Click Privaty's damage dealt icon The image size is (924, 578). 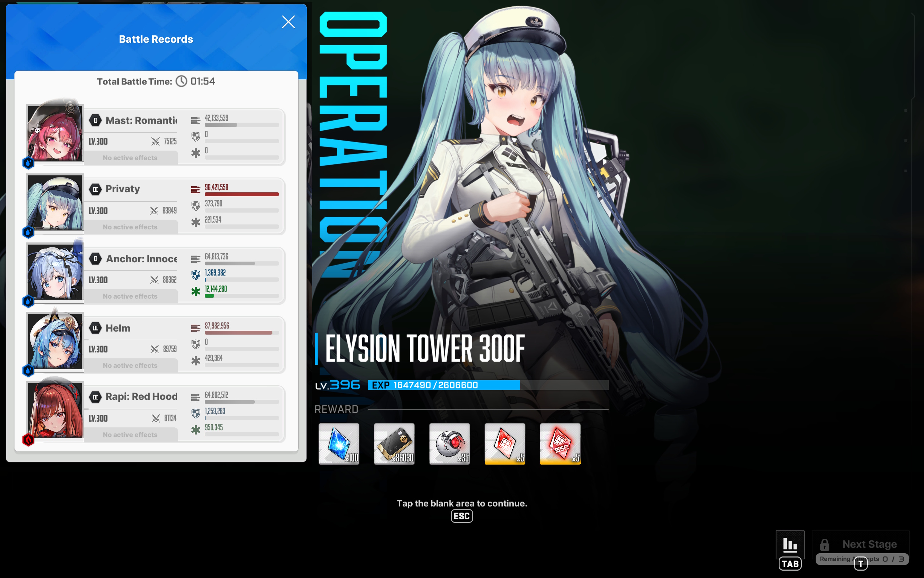point(195,189)
